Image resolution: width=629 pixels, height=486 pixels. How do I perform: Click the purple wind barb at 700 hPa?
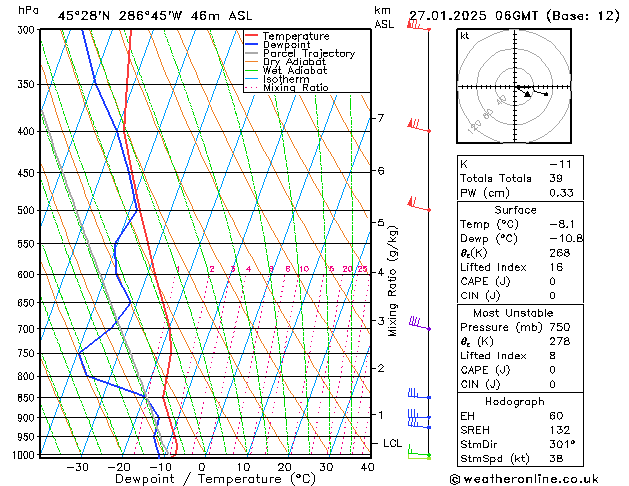click(420, 323)
